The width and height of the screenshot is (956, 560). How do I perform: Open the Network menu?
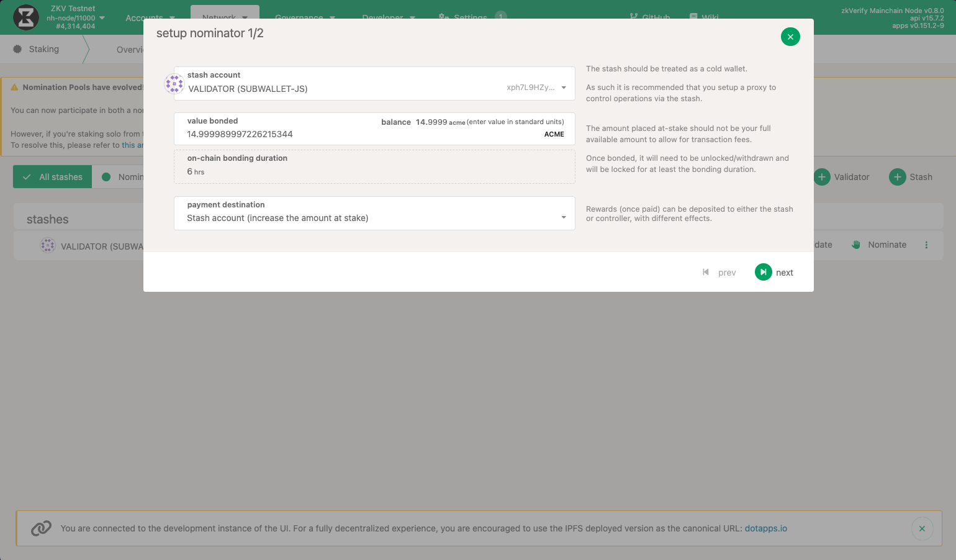click(225, 17)
